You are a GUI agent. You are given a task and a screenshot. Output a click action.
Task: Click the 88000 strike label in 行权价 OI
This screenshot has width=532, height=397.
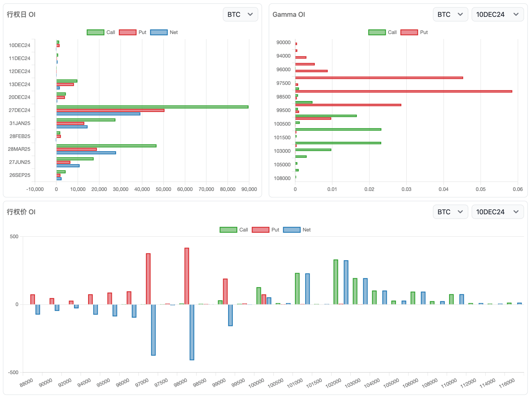click(26, 383)
